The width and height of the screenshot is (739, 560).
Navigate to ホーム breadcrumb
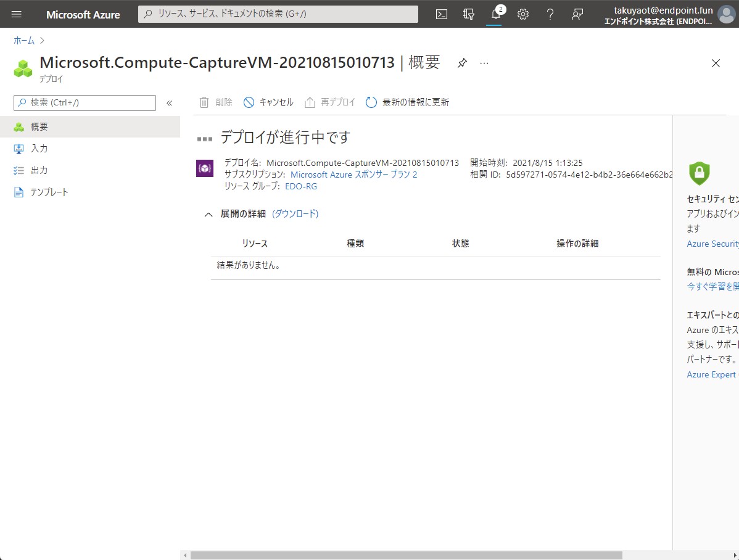(x=24, y=41)
